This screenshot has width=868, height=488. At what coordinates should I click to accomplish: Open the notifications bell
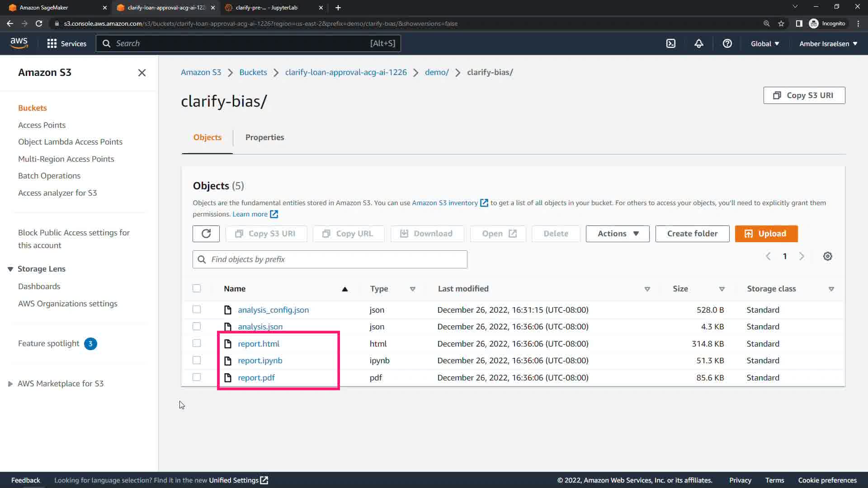coord(699,43)
